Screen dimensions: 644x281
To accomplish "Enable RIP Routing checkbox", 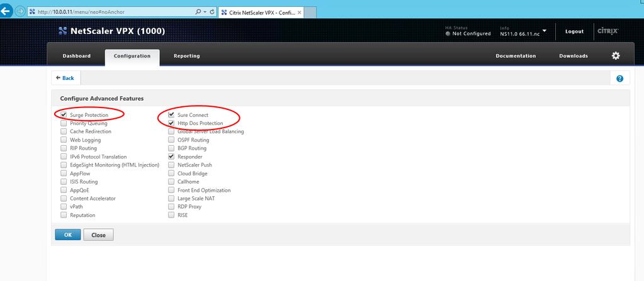I will coord(63,148).
